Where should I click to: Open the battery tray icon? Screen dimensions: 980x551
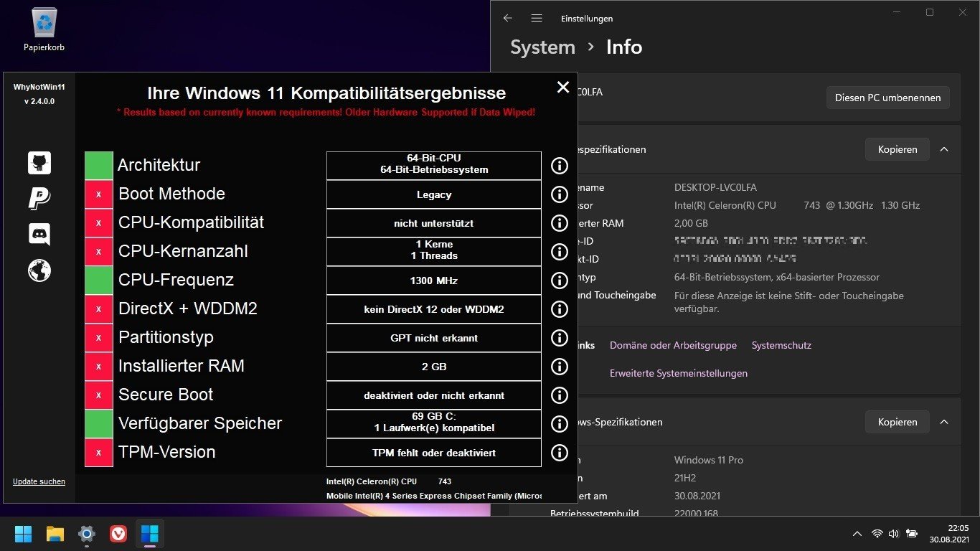(912, 534)
